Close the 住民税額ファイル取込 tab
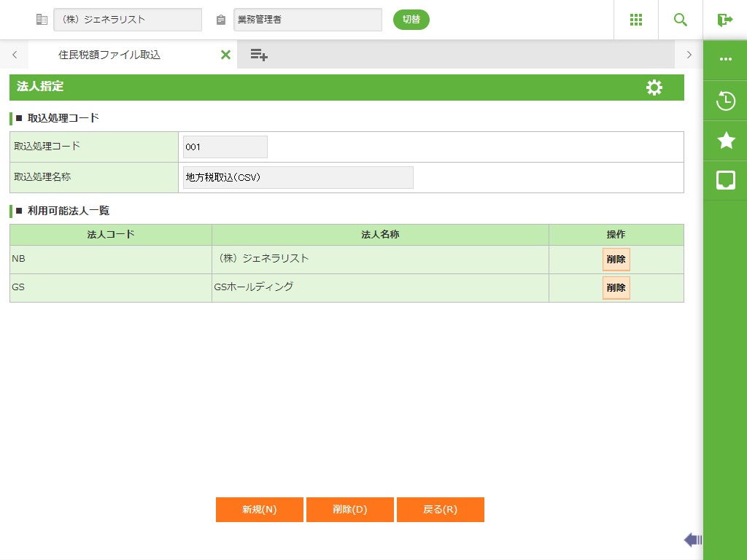747x560 pixels. [225, 55]
